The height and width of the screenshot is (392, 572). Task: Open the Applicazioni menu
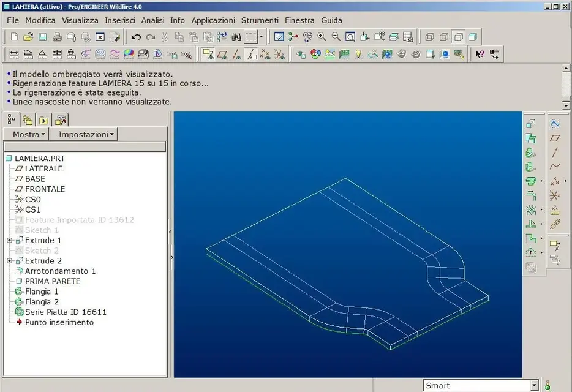[x=213, y=20]
